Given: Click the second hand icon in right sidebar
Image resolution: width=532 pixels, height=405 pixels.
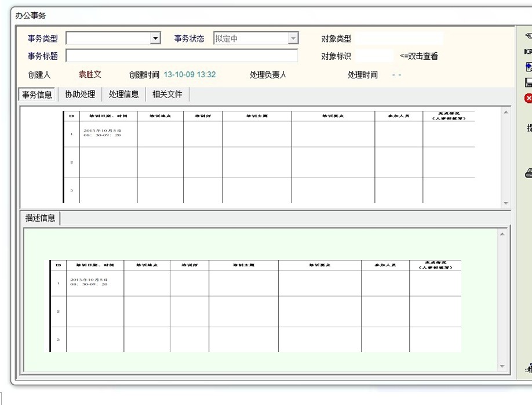Looking at the screenshot, I should (529, 52).
